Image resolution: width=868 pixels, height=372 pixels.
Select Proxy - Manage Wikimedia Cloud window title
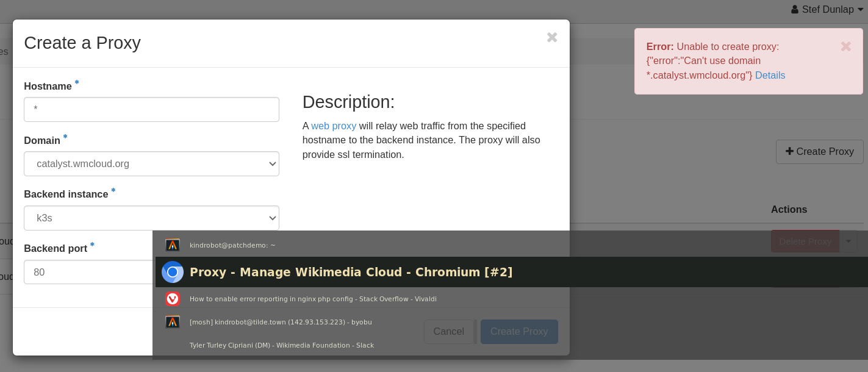pyautogui.click(x=351, y=272)
